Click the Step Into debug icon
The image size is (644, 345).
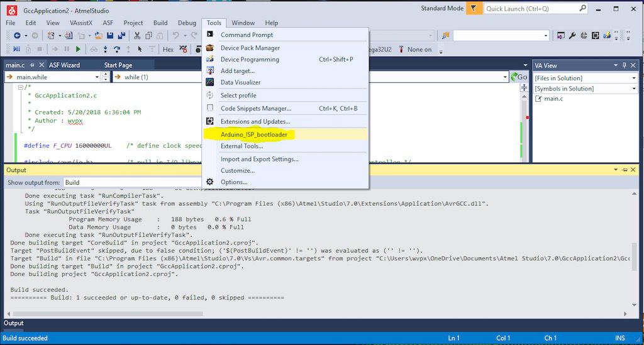point(105,49)
